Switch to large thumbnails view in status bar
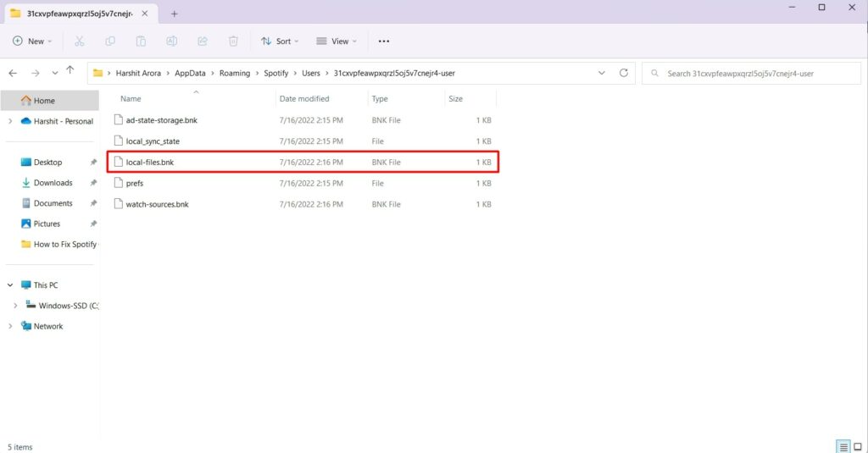This screenshot has width=868, height=453. (858, 446)
